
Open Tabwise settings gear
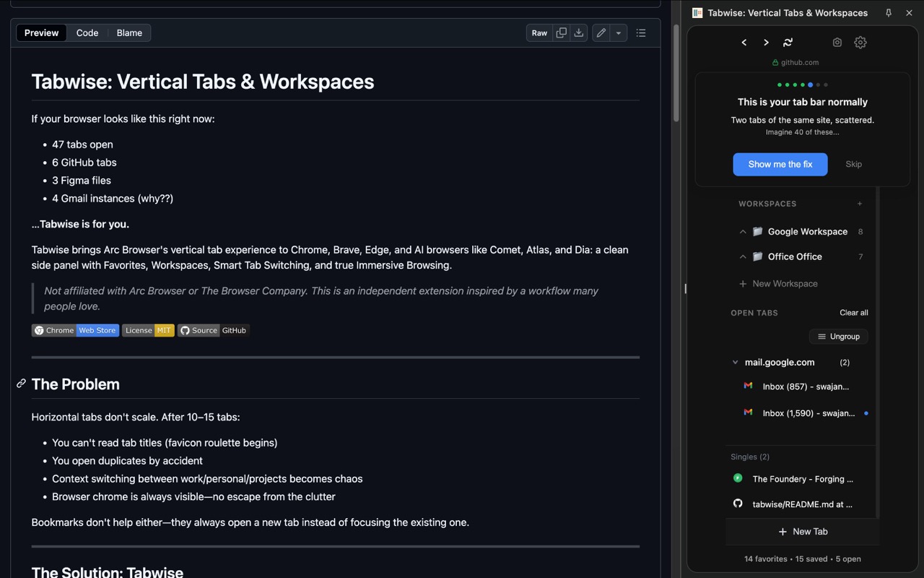(860, 43)
